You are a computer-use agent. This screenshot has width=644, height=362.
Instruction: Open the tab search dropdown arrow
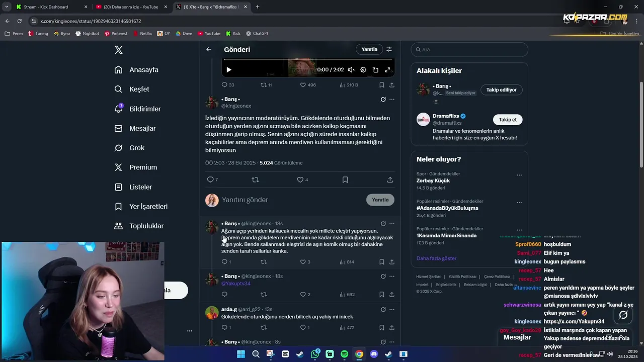(x=7, y=7)
